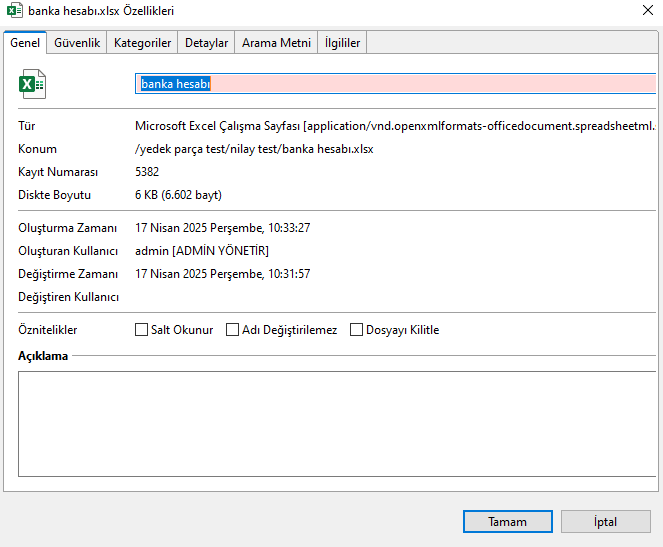Switch to the Genel tab
Image resolution: width=663 pixels, height=547 pixels.
[x=24, y=43]
